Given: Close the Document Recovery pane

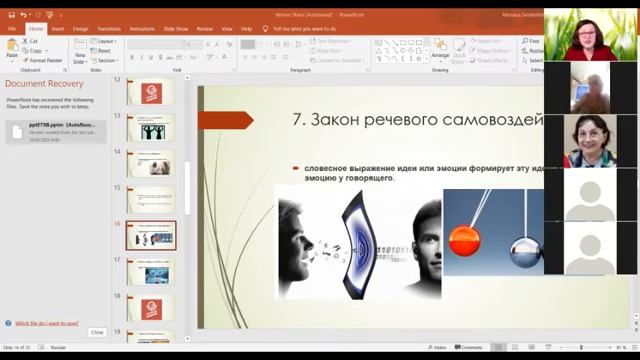Looking at the screenshot, I should click(97, 332).
